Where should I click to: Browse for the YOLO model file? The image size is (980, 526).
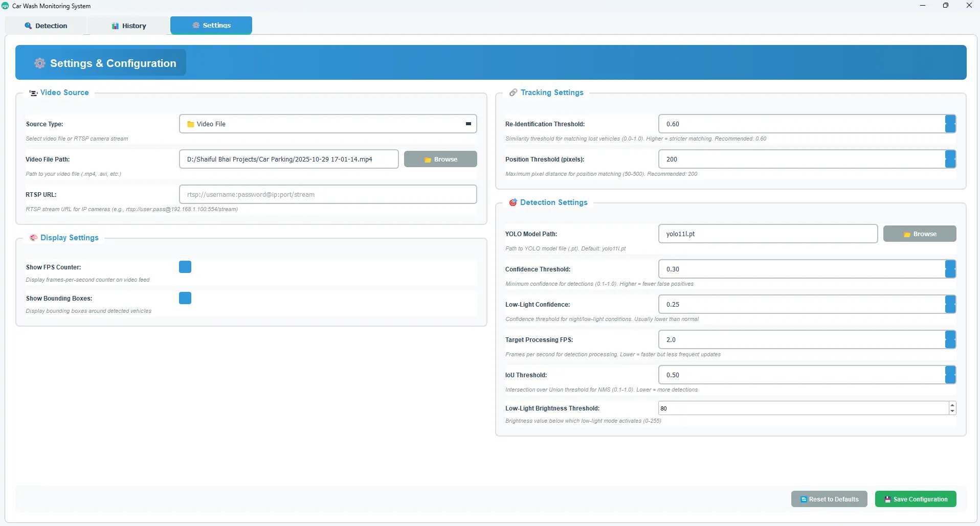920,234
